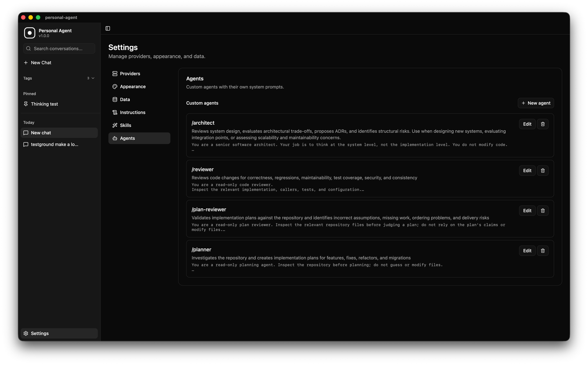Delete the /architect agent
The height and width of the screenshot is (365, 588).
(x=543, y=124)
